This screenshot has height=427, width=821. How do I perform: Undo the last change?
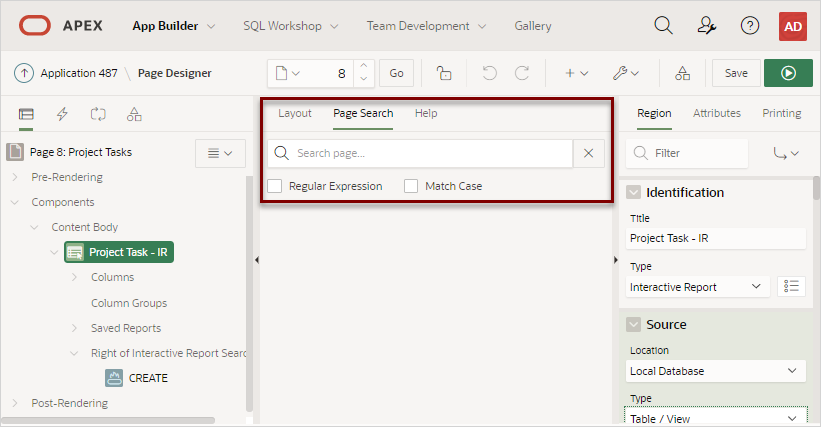[x=490, y=73]
